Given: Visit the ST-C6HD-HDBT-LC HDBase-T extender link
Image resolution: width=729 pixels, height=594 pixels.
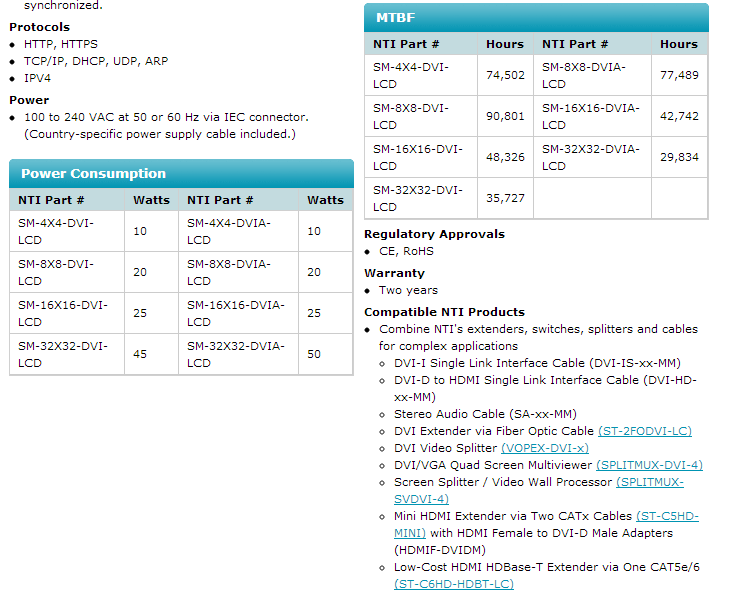Looking at the screenshot, I should tap(453, 584).
